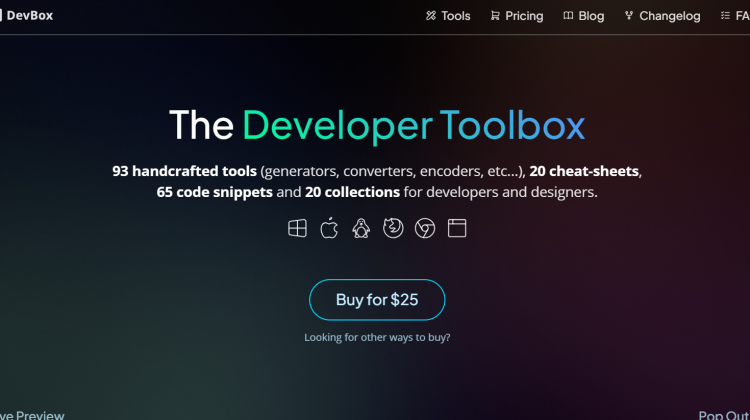Click the Apple macOS platform icon
Screen dimensions: 750x420
click(x=329, y=228)
